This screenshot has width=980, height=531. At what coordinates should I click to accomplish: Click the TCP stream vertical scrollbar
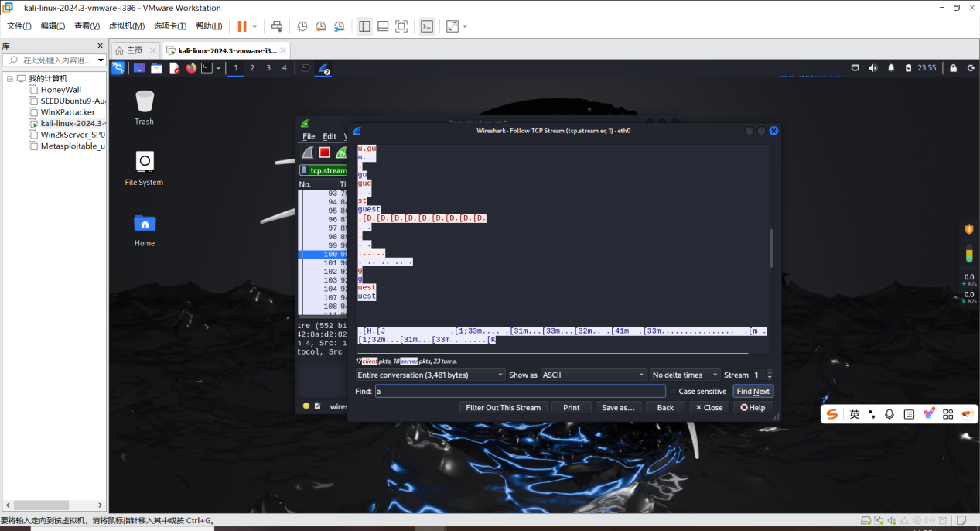(x=770, y=248)
